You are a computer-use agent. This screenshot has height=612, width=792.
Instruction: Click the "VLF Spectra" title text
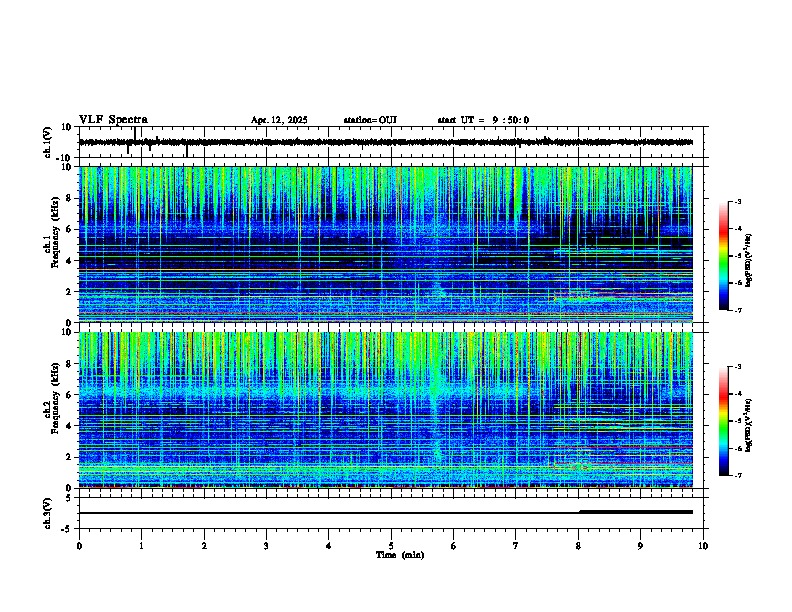[x=113, y=120]
